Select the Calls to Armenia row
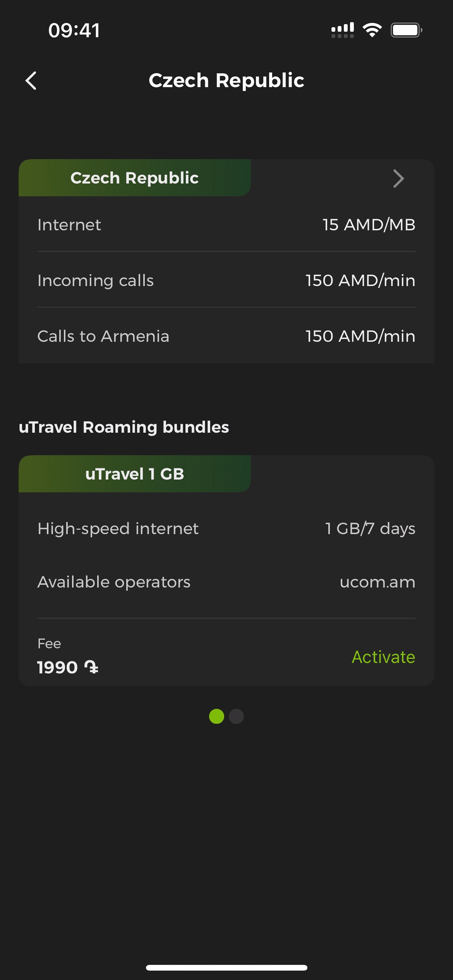The height and width of the screenshot is (980, 453). [226, 336]
